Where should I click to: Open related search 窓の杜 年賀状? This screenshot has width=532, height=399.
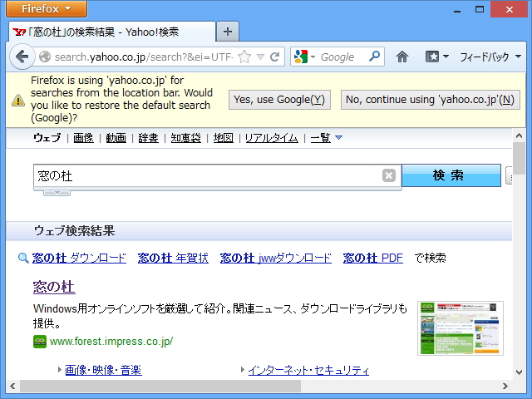(173, 259)
